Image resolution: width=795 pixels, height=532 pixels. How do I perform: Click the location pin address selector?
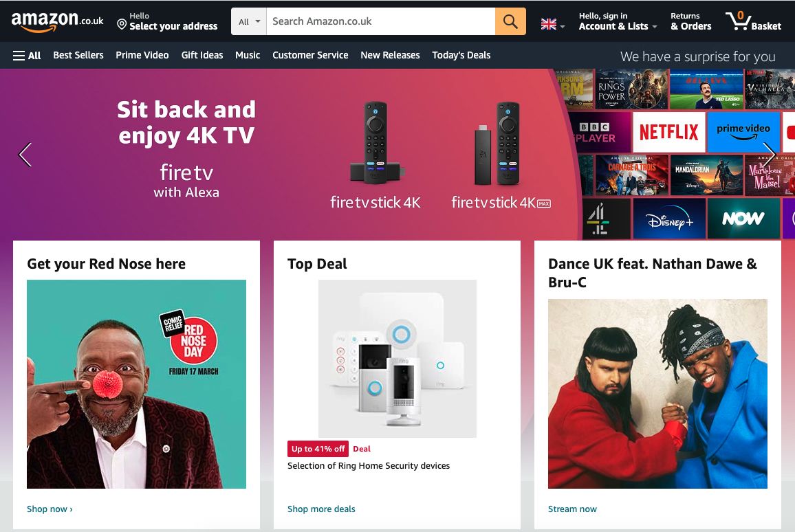pos(166,21)
